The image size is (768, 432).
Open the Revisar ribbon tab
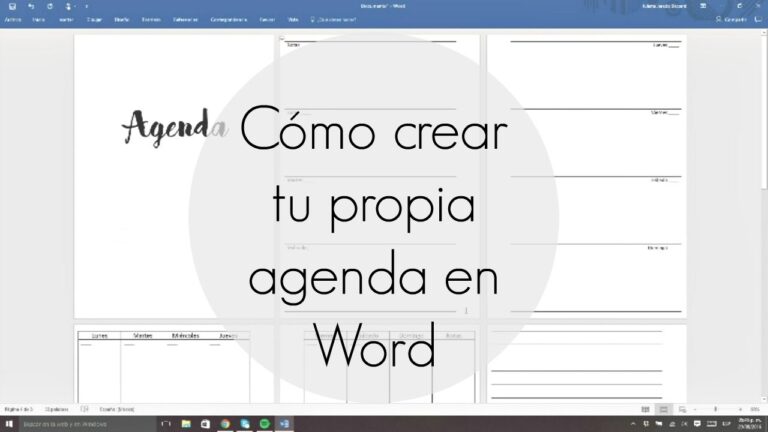pos(267,20)
